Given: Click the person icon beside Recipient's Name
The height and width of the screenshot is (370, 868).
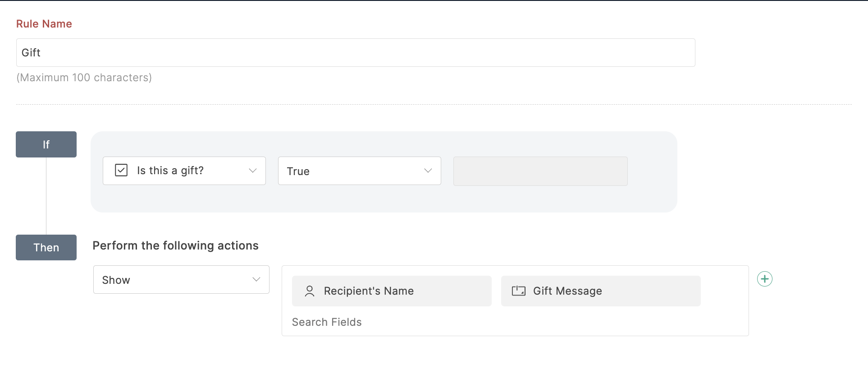Looking at the screenshot, I should (x=309, y=291).
